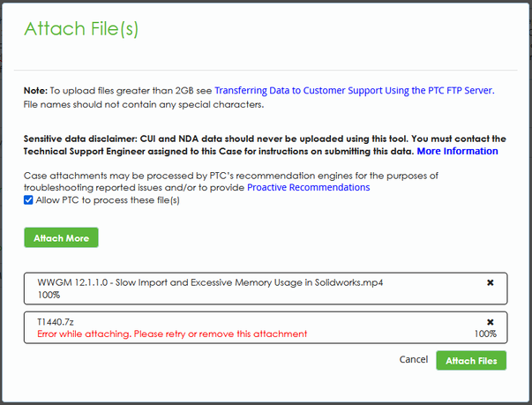Screen dimensions: 532x405
Task: Click the 100% progress under the mp4 file
Action: (49, 295)
